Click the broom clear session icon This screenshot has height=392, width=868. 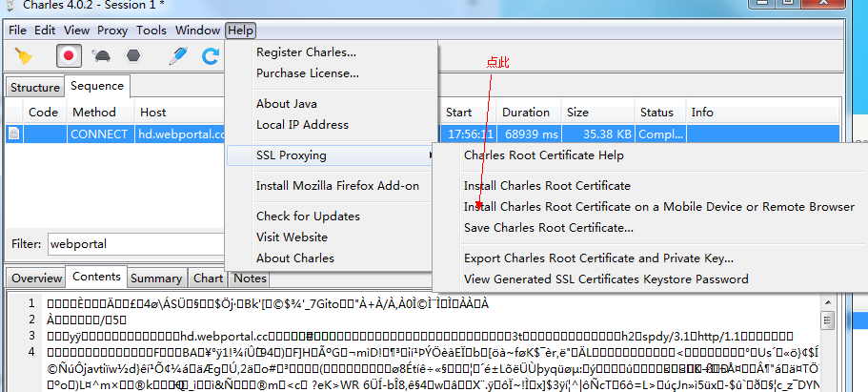click(23, 55)
